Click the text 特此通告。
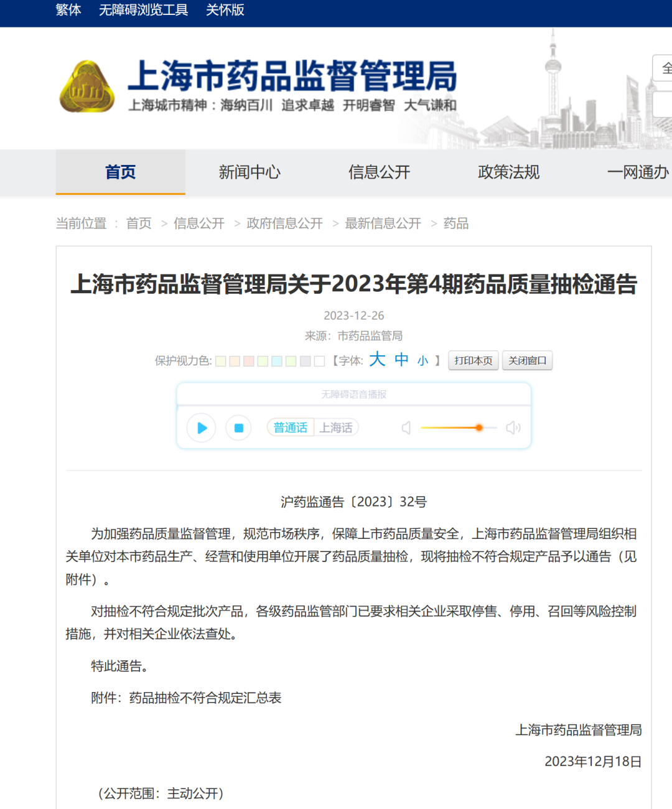 123,666
